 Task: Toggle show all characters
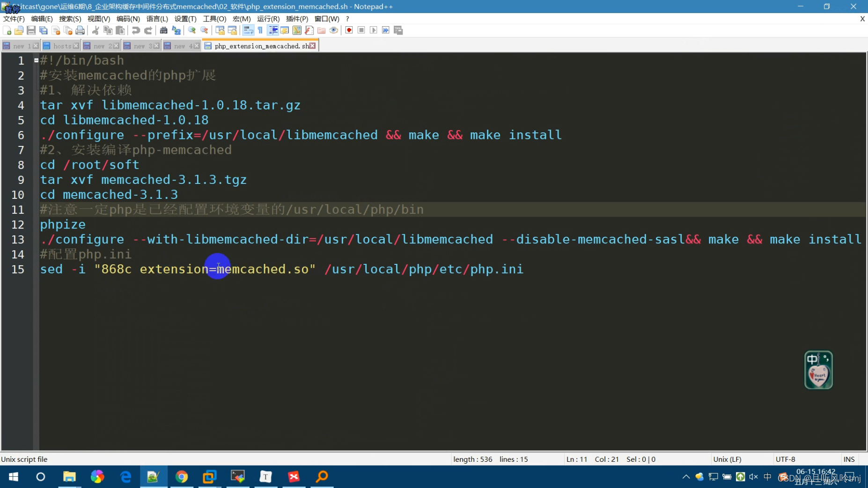(x=260, y=30)
